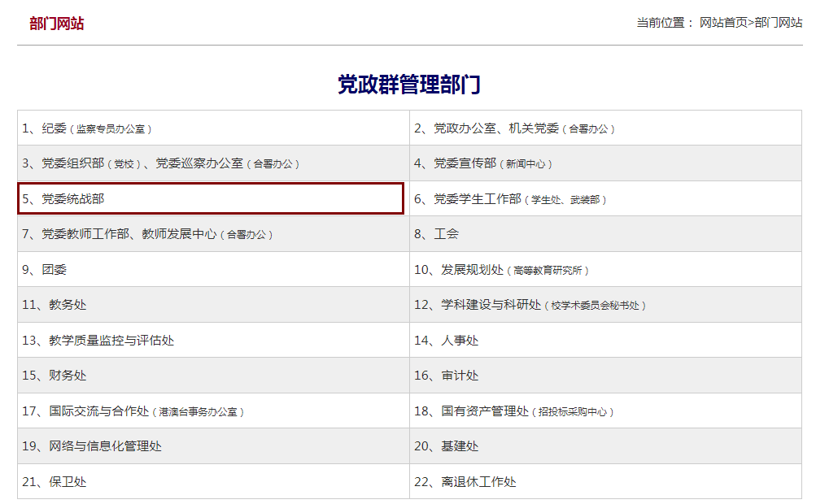Go to 国有资产管理处 site
The height and width of the screenshot is (504, 816).
[485, 411]
